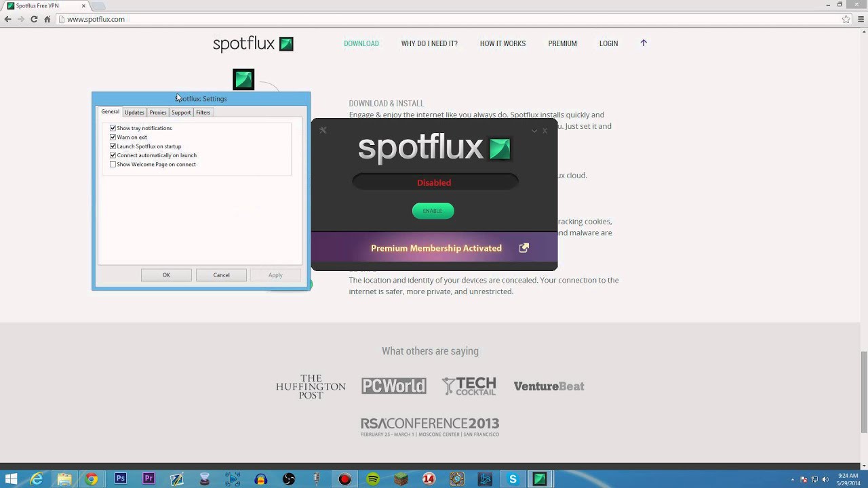Open Skype from the taskbar
The width and height of the screenshot is (868, 488).
tap(513, 479)
